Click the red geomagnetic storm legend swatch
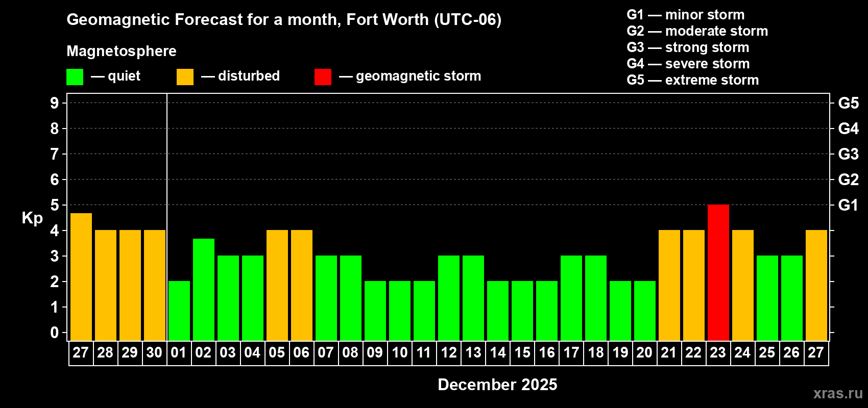The width and height of the screenshot is (868, 408). pos(323,77)
